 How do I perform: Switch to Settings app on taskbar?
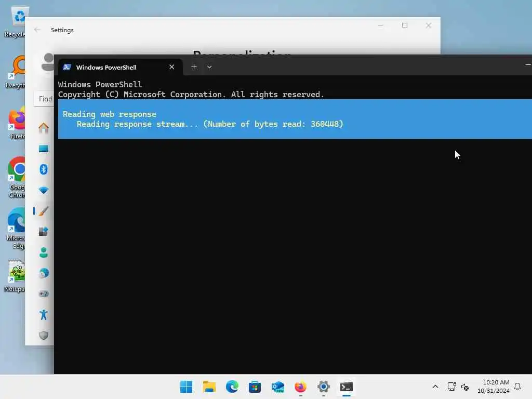coord(324,387)
